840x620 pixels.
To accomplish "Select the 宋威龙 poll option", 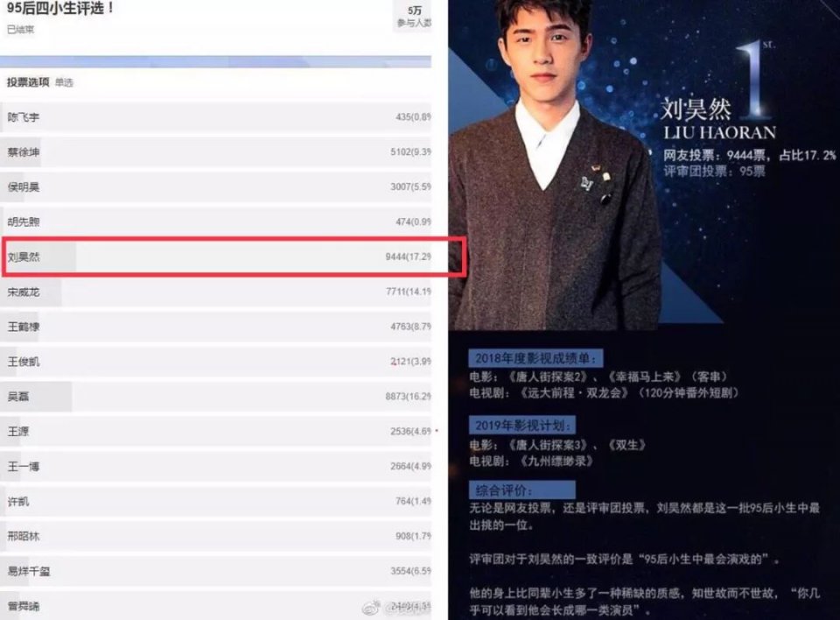I will coord(215,292).
